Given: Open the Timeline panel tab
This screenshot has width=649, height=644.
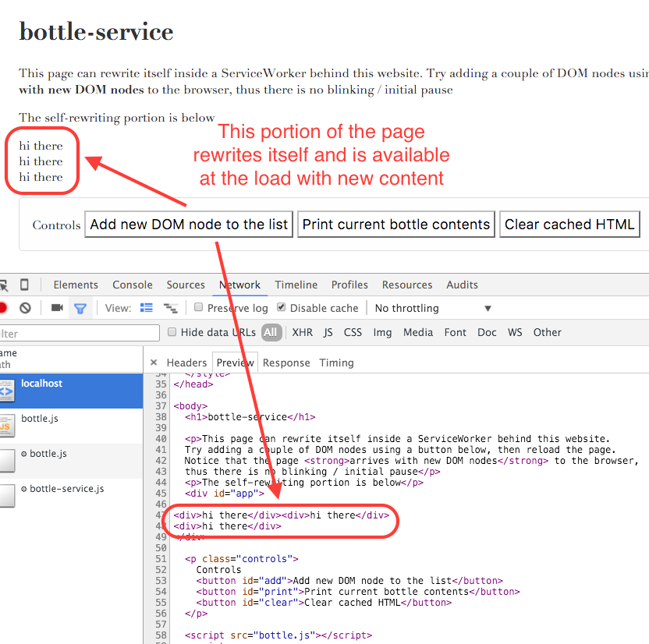Looking at the screenshot, I should click(296, 285).
